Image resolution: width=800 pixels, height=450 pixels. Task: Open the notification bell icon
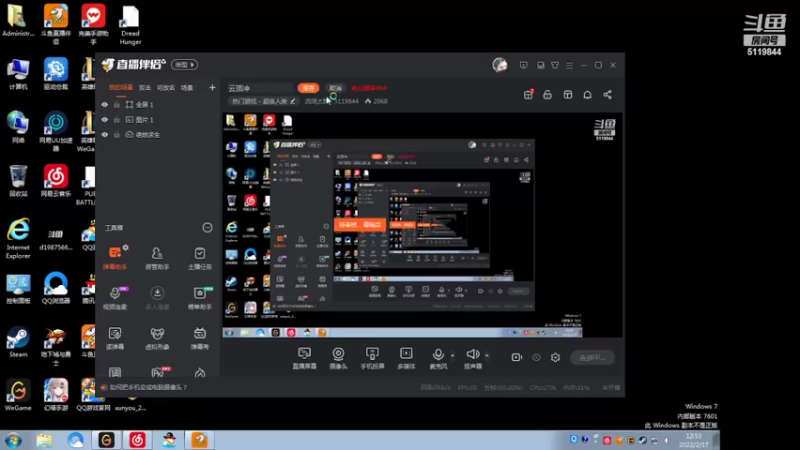[x=587, y=95]
